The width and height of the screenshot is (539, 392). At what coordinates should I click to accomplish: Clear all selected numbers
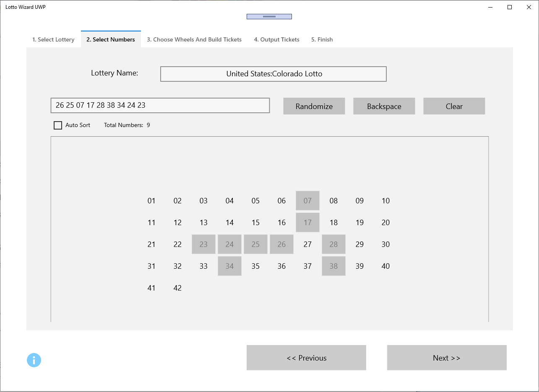click(454, 106)
